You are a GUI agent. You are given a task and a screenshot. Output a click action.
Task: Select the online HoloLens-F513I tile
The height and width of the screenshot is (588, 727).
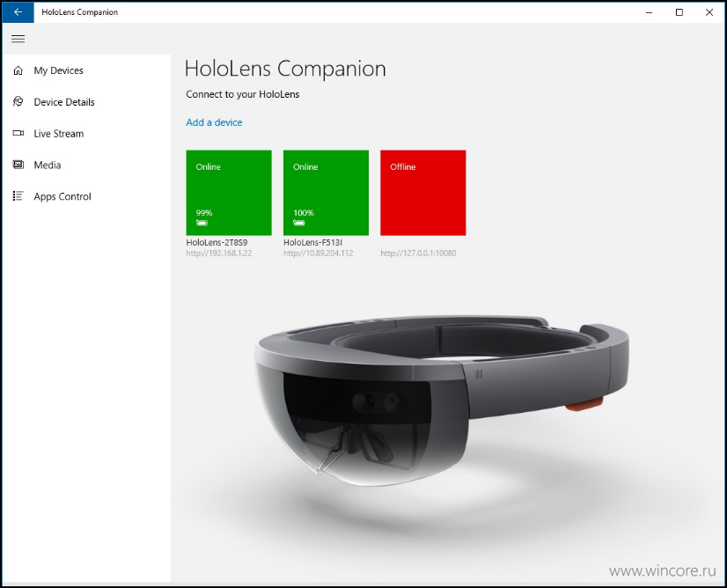(326, 193)
